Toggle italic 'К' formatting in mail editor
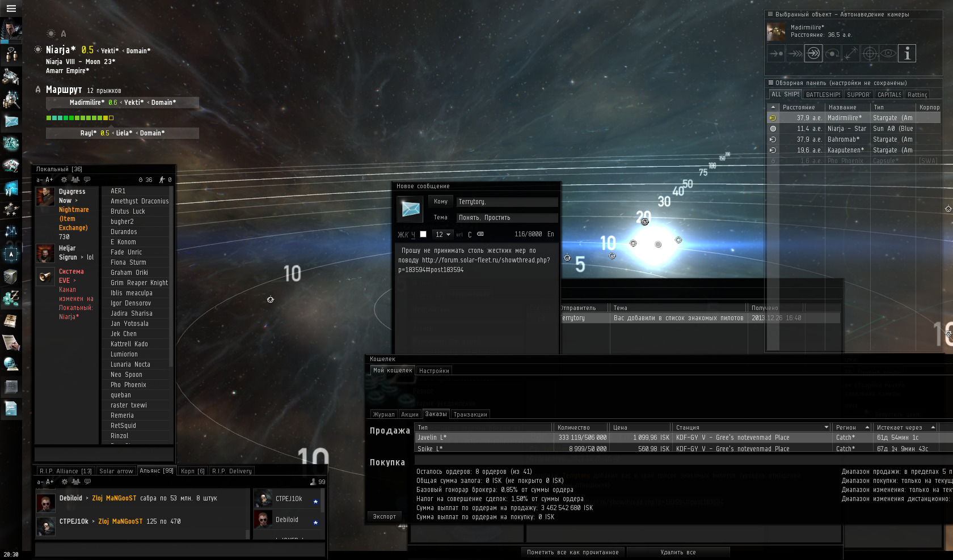Viewport: 953px width, 560px height. (x=406, y=235)
